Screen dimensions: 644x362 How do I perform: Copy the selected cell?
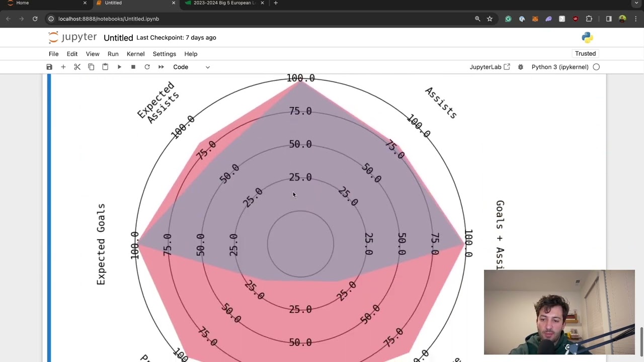tap(91, 67)
